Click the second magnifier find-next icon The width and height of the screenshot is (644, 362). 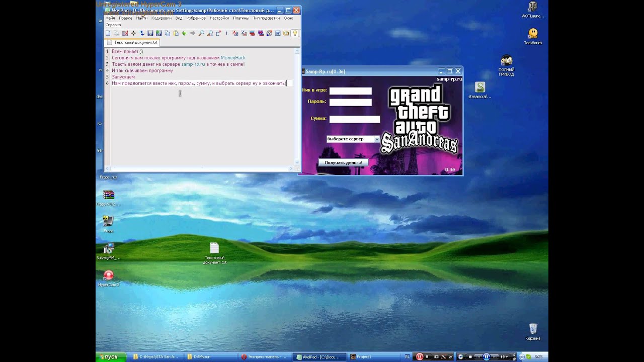tap(210, 33)
